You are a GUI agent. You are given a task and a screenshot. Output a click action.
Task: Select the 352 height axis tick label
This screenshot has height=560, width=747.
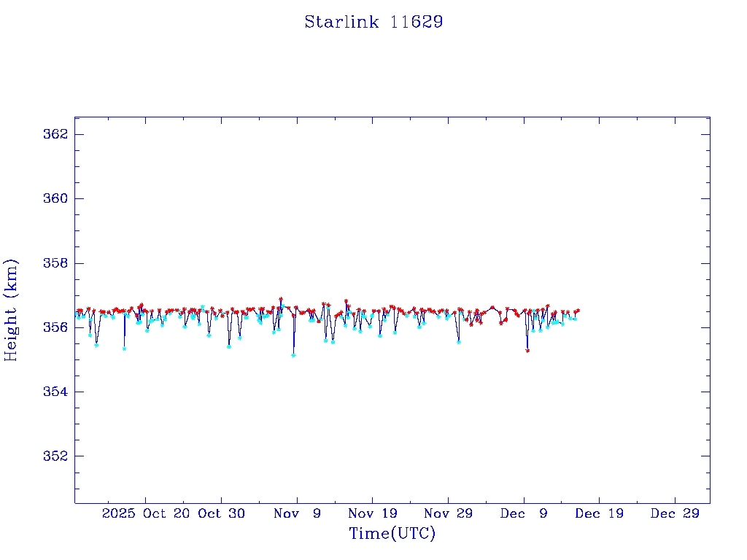[58, 456]
